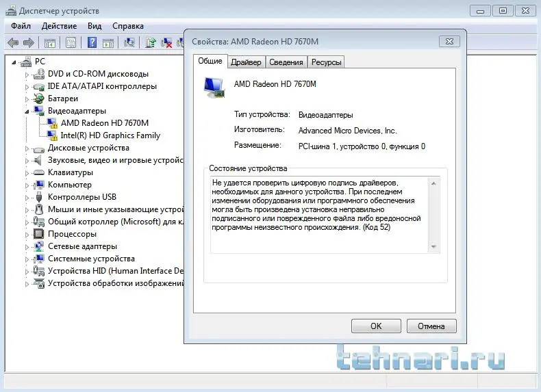Viewport: 541px width, 392px height.
Task: Click the Scan for hardware changes icon
Action: [129, 42]
